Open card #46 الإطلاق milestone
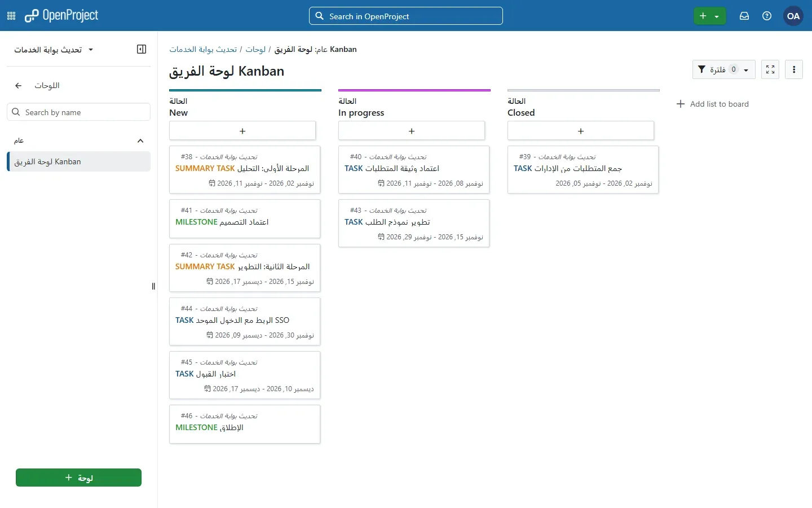This screenshot has height=508, width=812. [x=245, y=424]
